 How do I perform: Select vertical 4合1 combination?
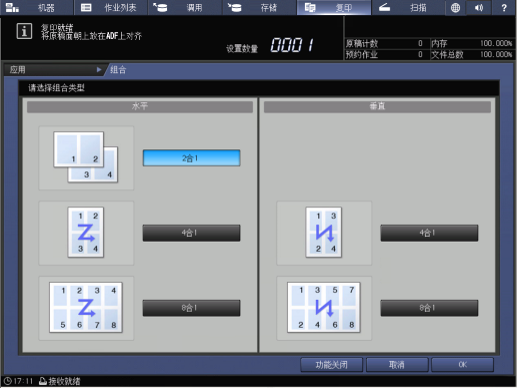pos(429,233)
